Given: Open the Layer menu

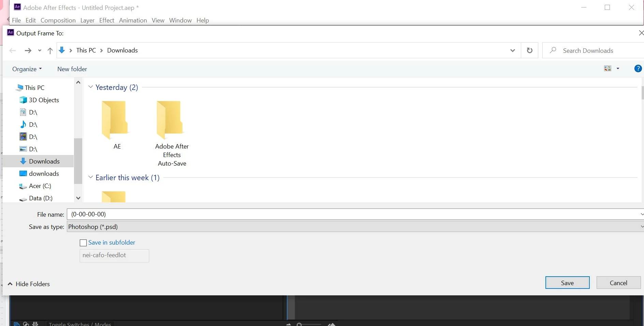Looking at the screenshot, I should point(87,20).
